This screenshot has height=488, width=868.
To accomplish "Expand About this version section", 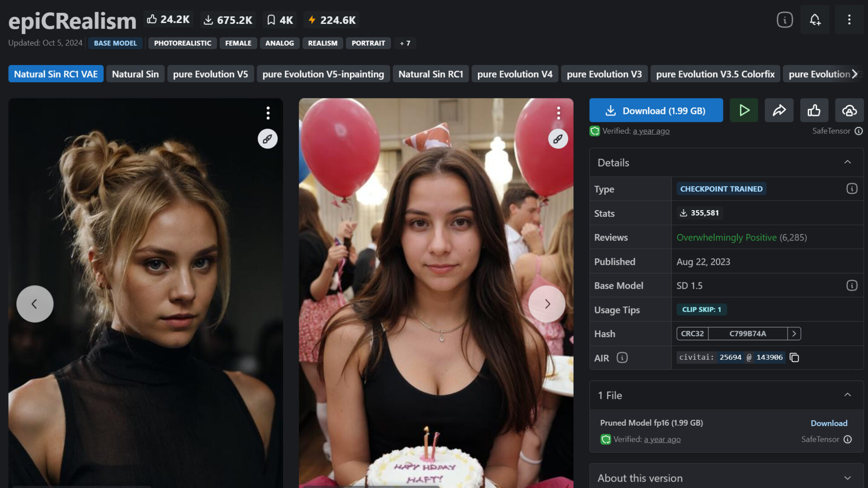I will [847, 478].
